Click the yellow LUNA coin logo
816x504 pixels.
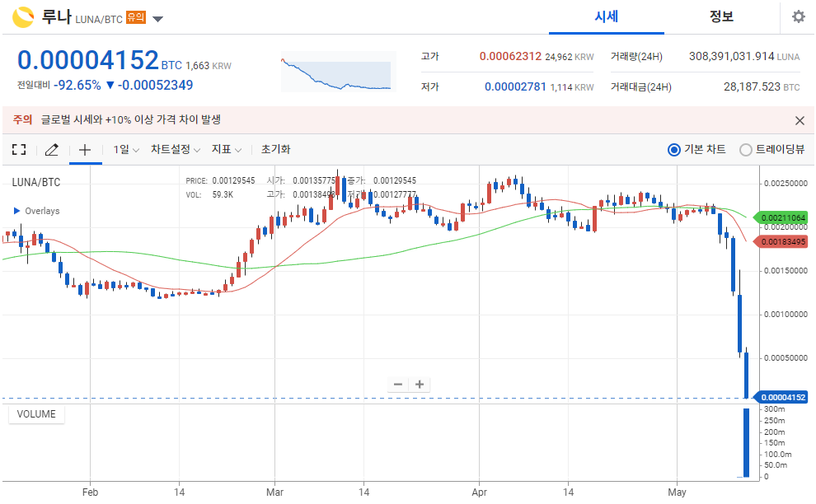point(23,17)
